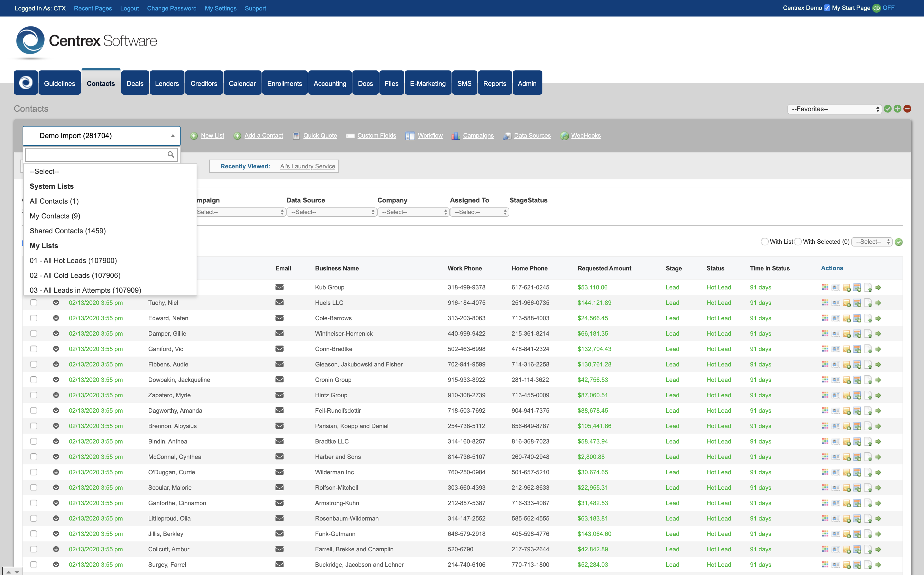Click the Actions column header
This screenshot has height=575, width=924.
click(x=832, y=268)
